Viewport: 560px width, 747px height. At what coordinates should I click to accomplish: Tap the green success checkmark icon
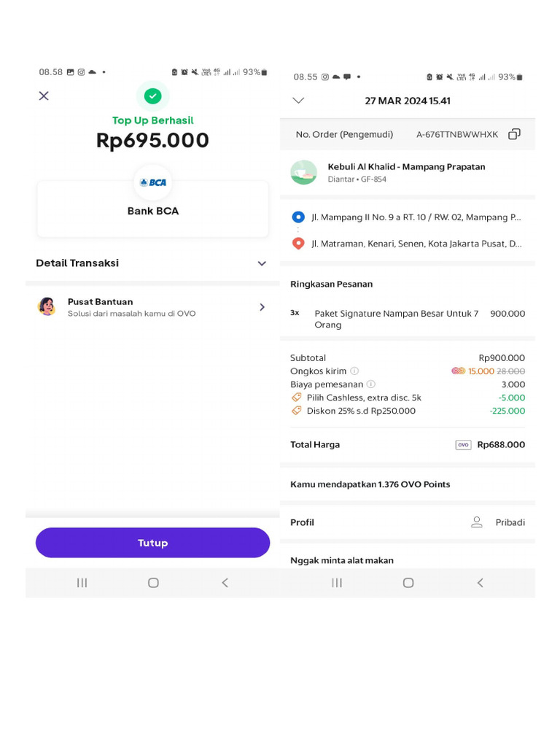[152, 96]
